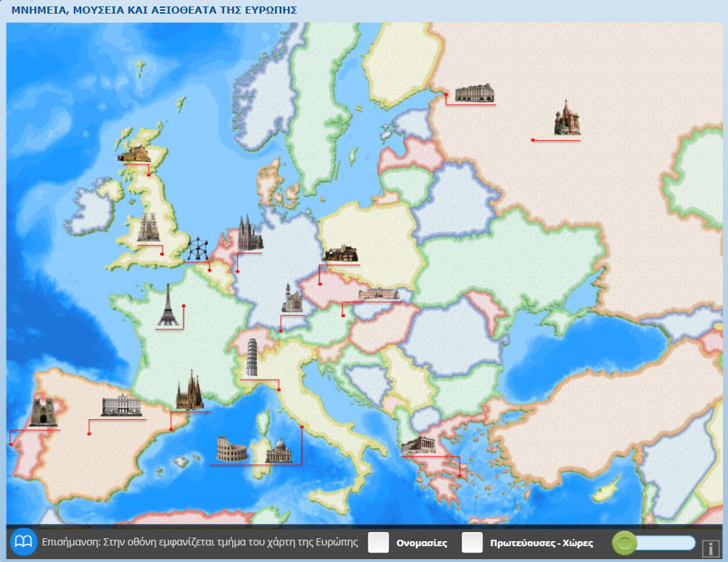Screen dimensions: 728x562
Task: Select the Royal Palace of Madrid icon
Action: (121, 406)
